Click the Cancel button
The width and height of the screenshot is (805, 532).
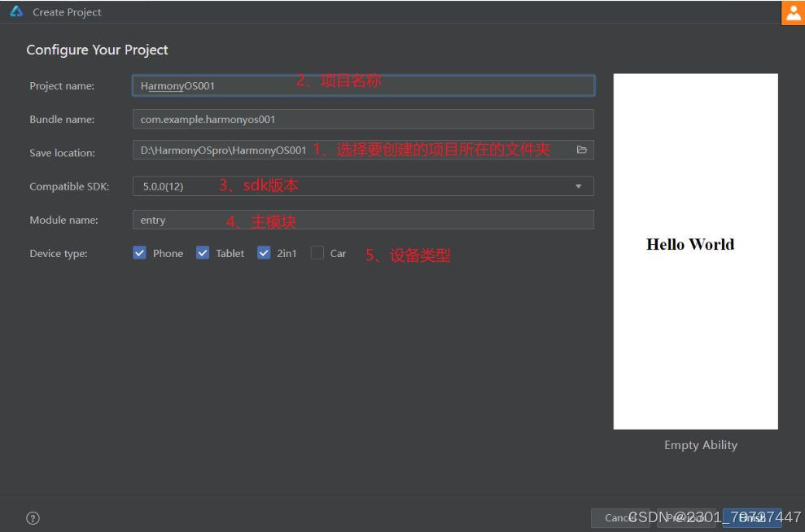(620, 518)
